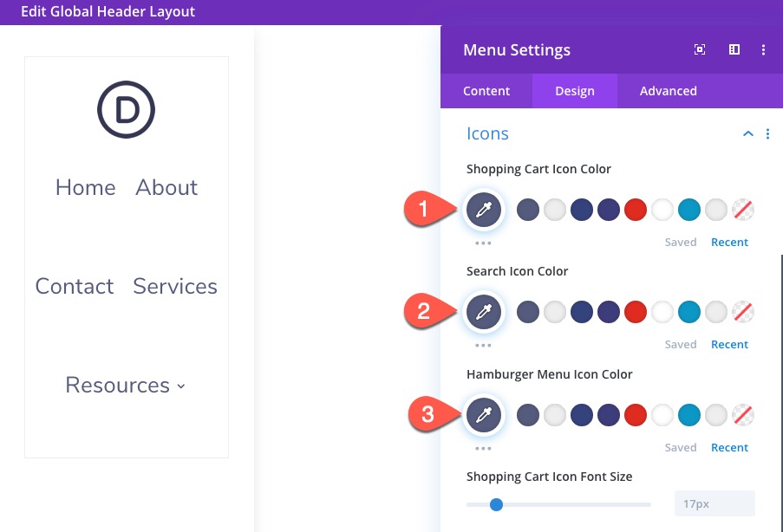Select the eyedropper for Hamburger Menu Icon Color
Viewport: 783px width, 532px height.
pos(484,415)
